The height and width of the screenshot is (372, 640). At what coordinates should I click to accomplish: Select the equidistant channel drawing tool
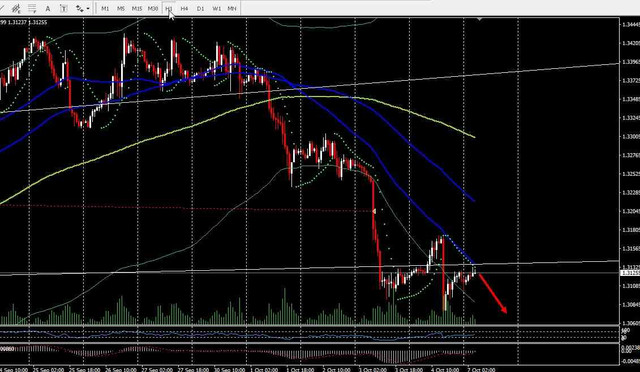point(16,8)
